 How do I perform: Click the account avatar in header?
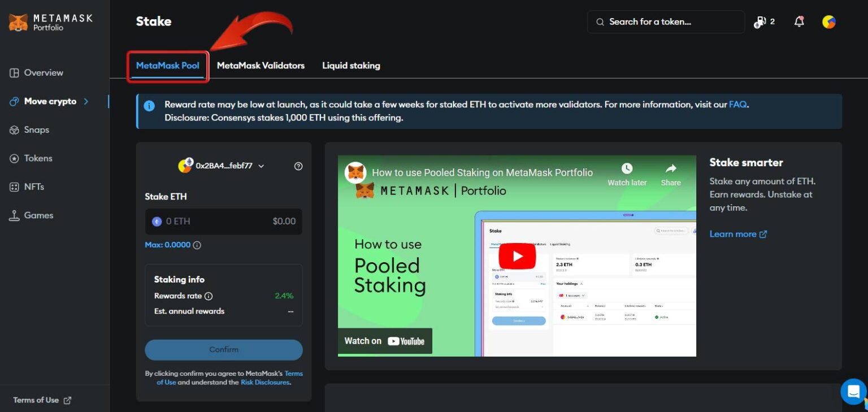pyautogui.click(x=828, y=22)
